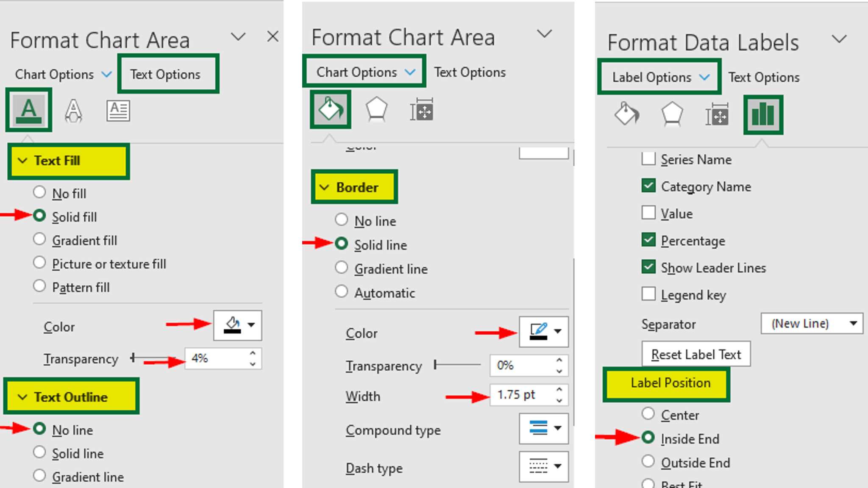
Task: Collapse the Text Outline section
Action: tap(22, 397)
